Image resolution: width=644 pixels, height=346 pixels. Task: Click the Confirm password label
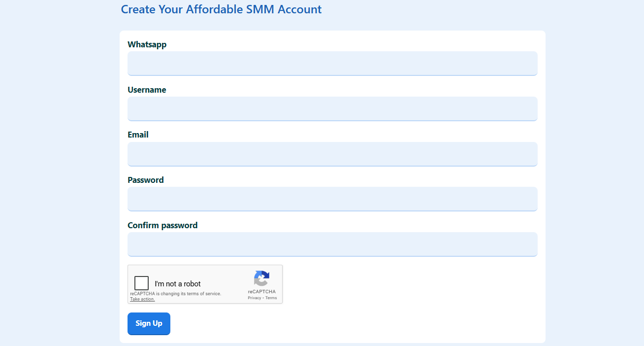pos(162,225)
